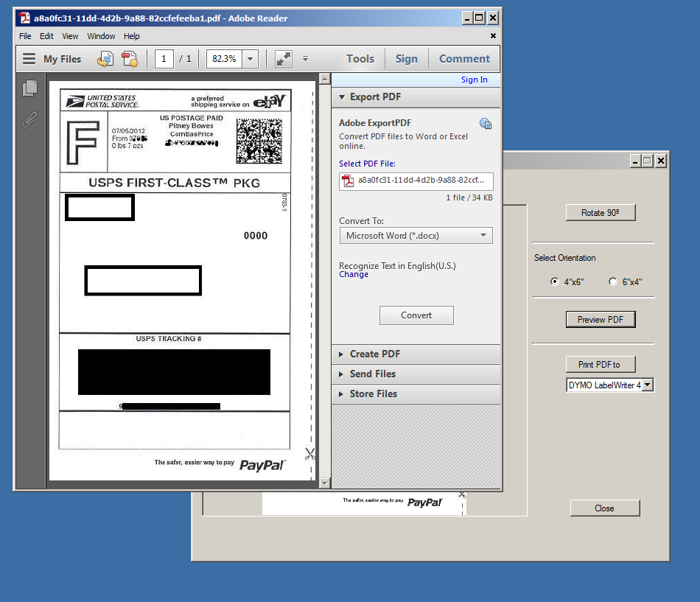Open the Help menu

[x=132, y=36]
